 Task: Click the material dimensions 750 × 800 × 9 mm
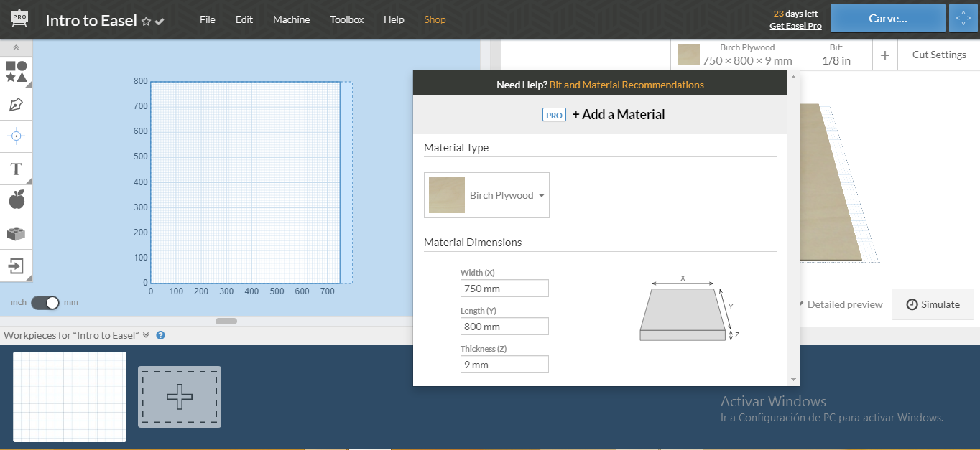point(747,61)
